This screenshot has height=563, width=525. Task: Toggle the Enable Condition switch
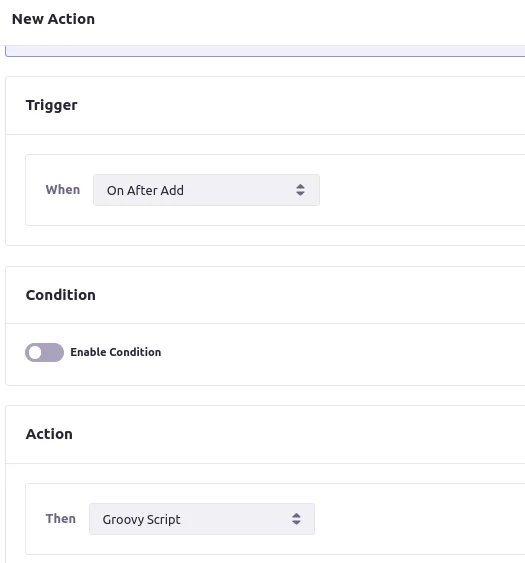(44, 352)
